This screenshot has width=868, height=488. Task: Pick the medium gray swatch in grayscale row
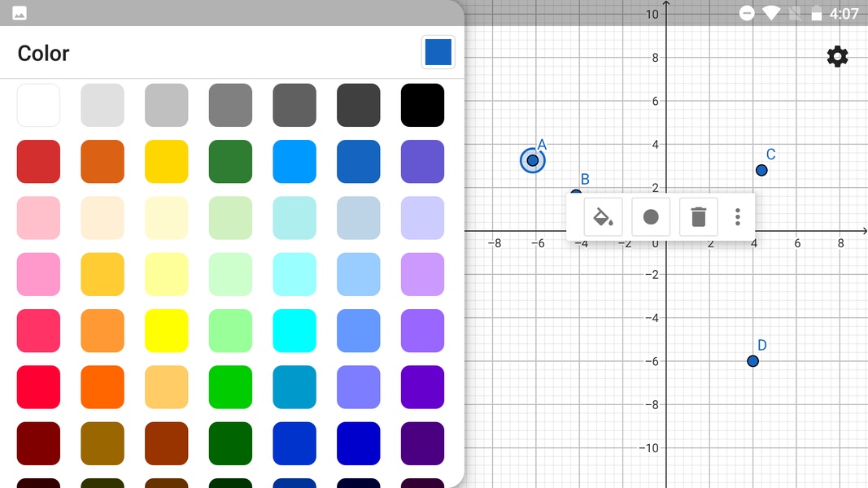(230, 105)
